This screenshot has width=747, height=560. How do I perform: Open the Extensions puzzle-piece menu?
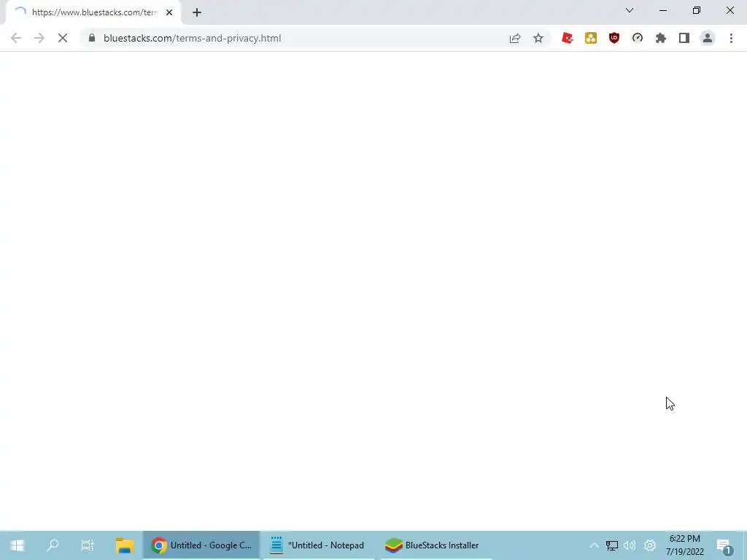click(x=661, y=38)
